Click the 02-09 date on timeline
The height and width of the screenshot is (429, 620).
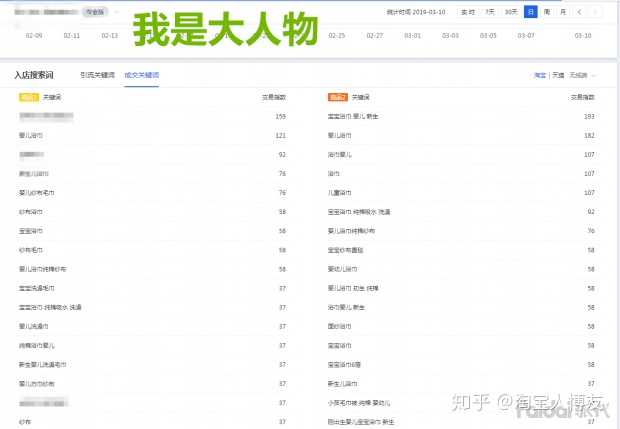pyautogui.click(x=34, y=35)
